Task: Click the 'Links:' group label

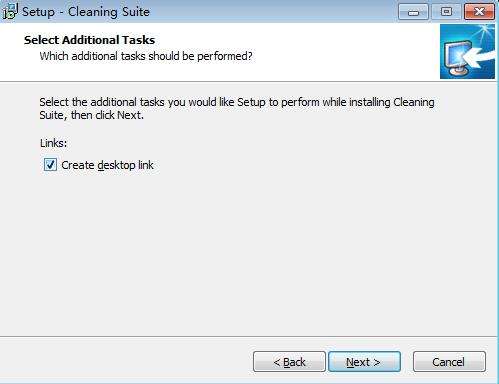Action: pyautogui.click(x=53, y=143)
